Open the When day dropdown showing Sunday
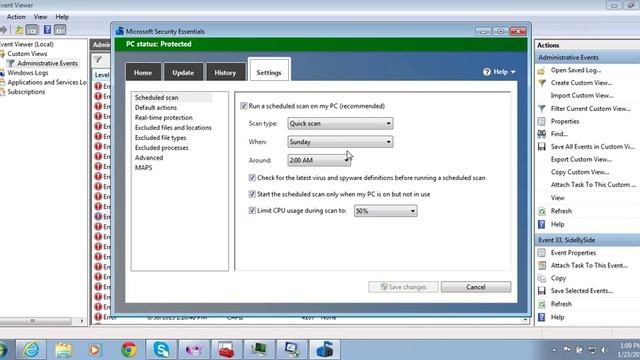The image size is (640, 360). (x=340, y=142)
